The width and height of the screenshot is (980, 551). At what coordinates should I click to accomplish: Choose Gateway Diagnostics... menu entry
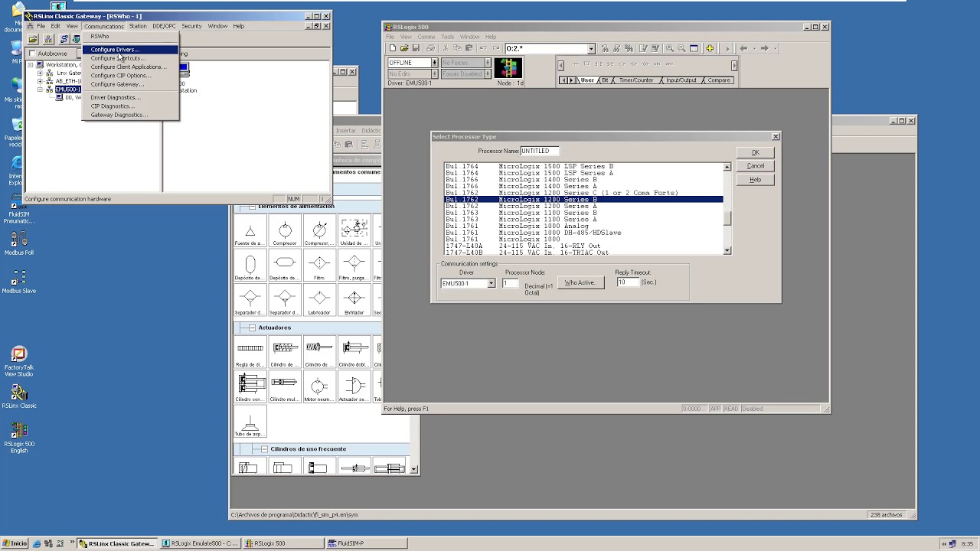(130, 115)
